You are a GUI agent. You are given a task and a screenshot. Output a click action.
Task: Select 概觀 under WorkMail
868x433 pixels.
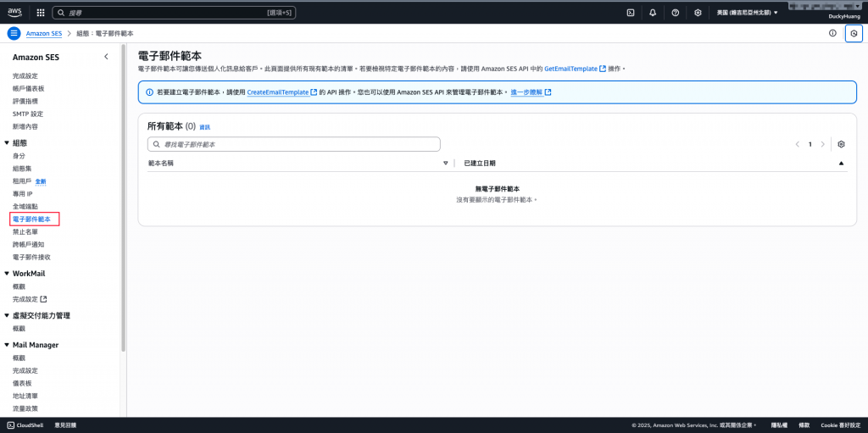point(19,286)
